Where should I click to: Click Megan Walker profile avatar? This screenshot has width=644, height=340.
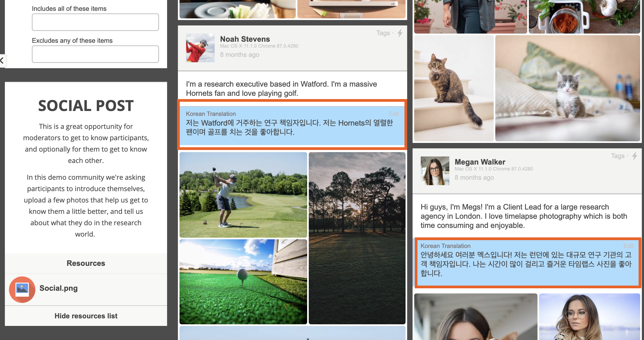435,171
